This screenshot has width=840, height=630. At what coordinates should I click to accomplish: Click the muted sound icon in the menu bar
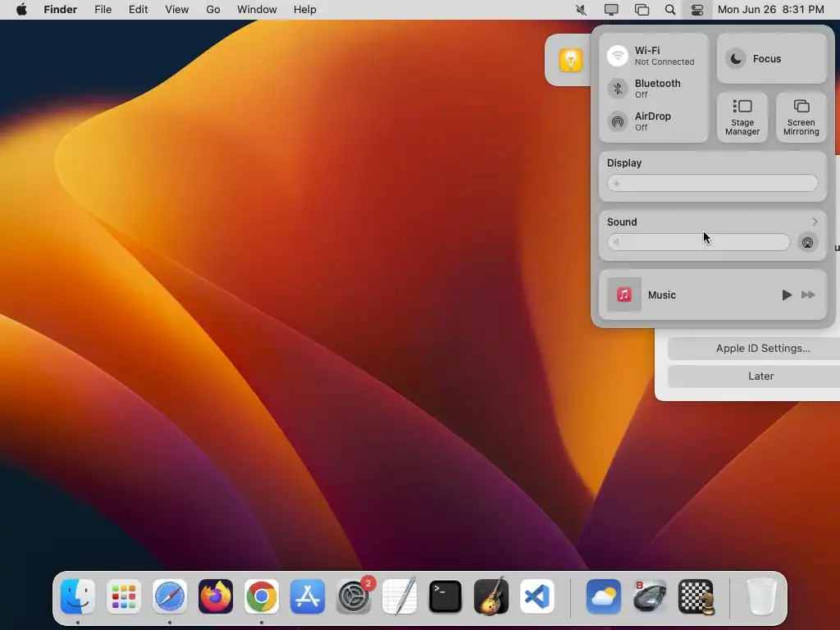pyautogui.click(x=582, y=10)
